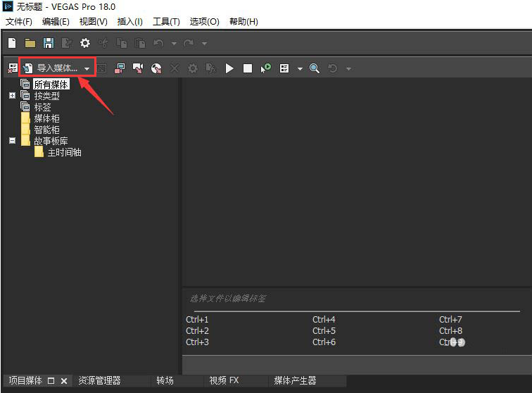The image size is (532, 393).
Task: Click the Ctrl+4 tag shortcut
Action: coord(324,320)
